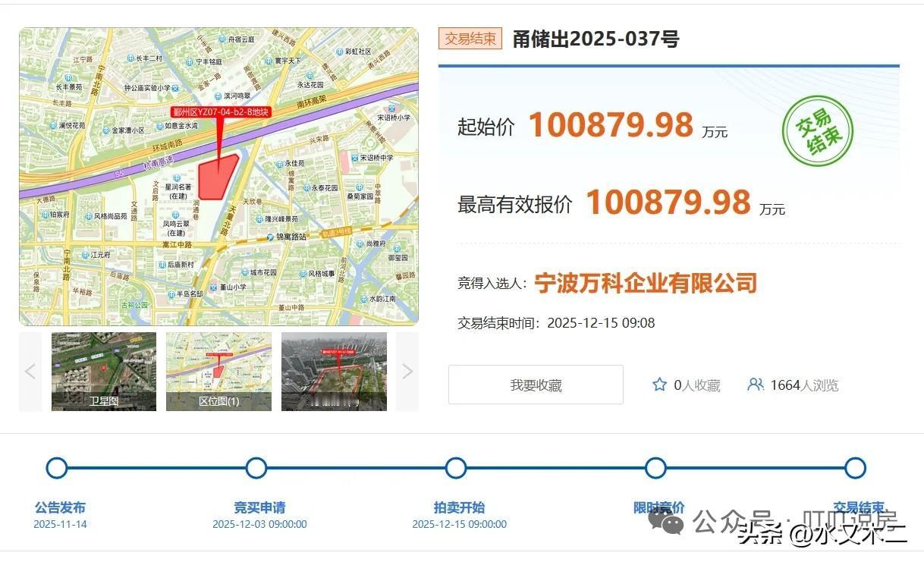The image size is (924, 562).
Task: Click the right arrow of the image carousel
Action: click(x=407, y=371)
